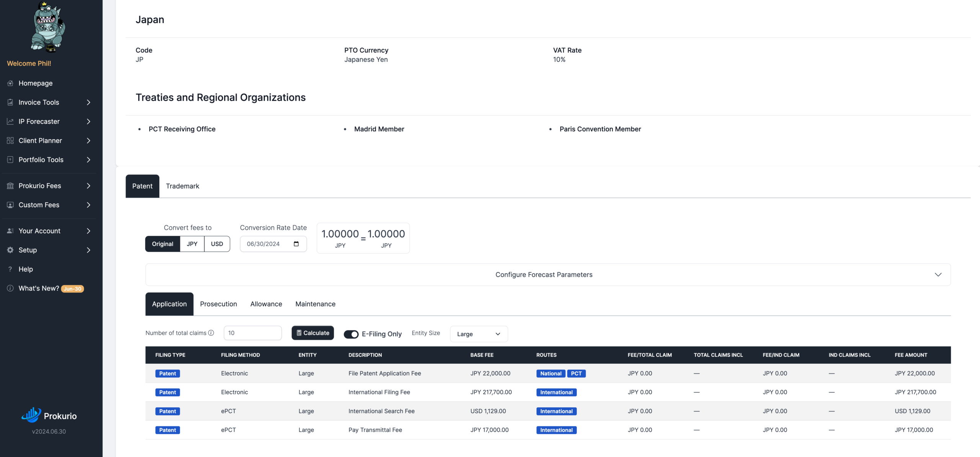Click the Prokurio Fees bank icon
The height and width of the screenshot is (457, 980).
[10, 185]
